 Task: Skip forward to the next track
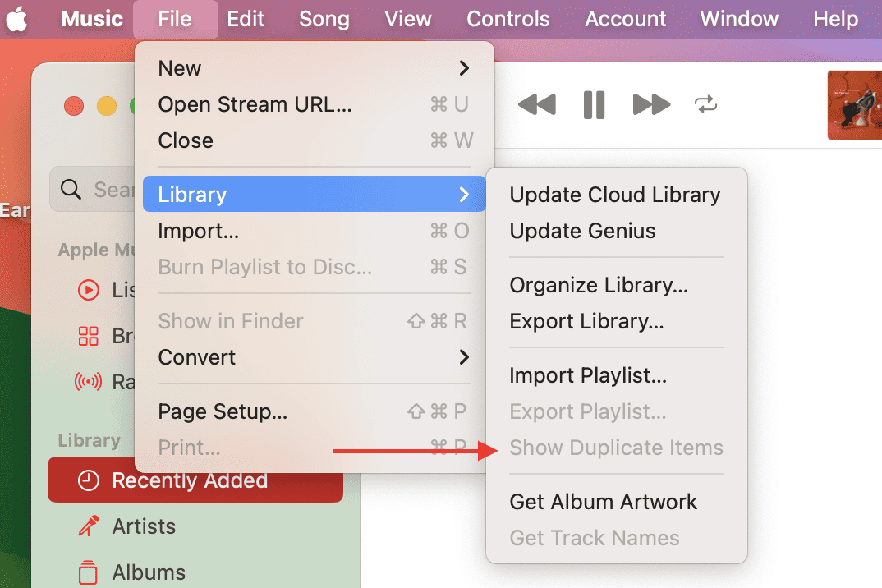[x=651, y=105]
